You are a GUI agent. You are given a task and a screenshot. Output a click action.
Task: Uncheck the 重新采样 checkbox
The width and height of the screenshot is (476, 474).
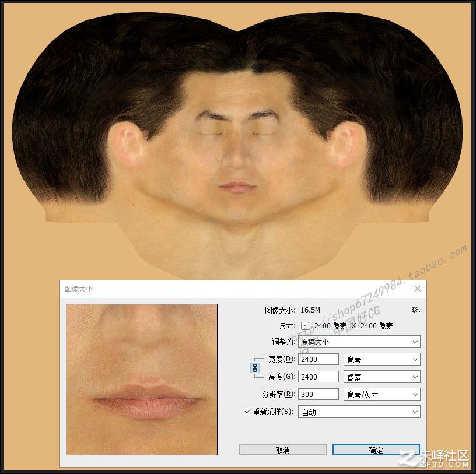click(247, 412)
